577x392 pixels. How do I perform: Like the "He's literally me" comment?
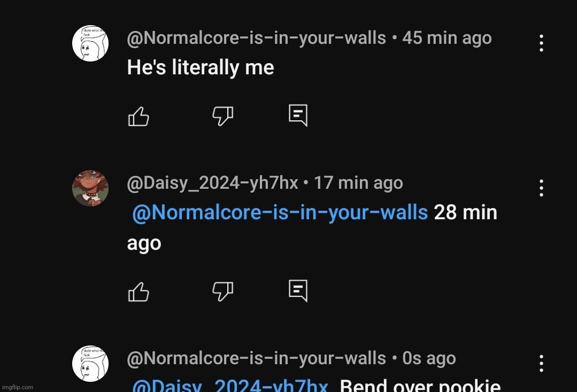tap(139, 116)
